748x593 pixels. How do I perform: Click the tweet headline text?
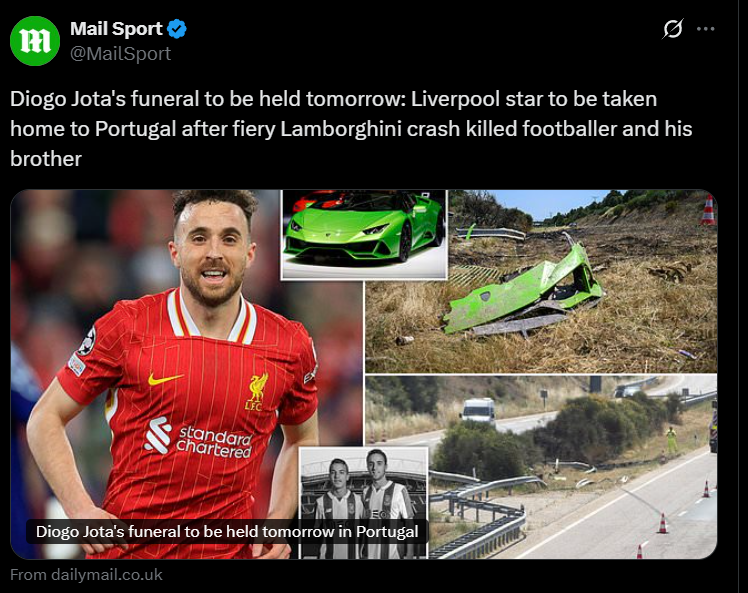coord(351,129)
